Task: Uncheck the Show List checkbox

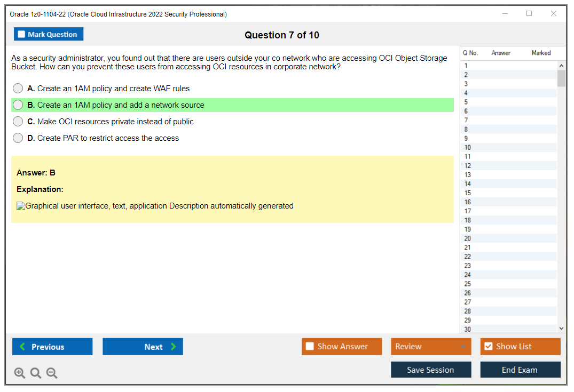Action: [488, 347]
